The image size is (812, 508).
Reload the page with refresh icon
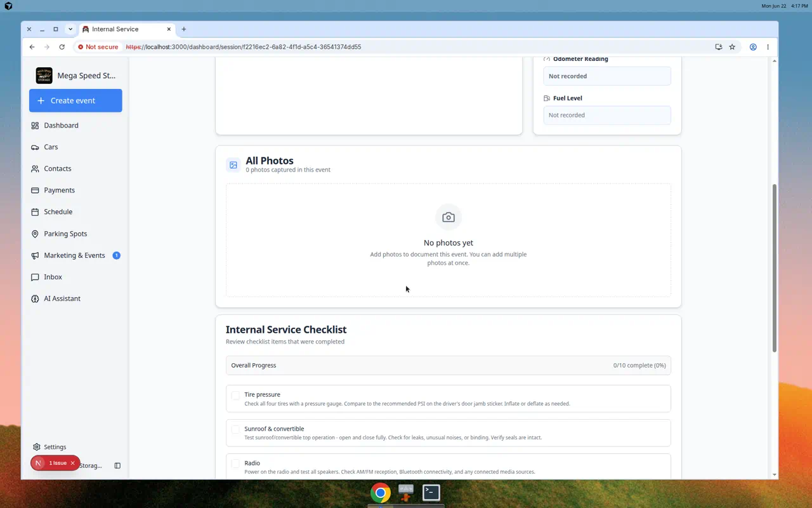[62, 47]
